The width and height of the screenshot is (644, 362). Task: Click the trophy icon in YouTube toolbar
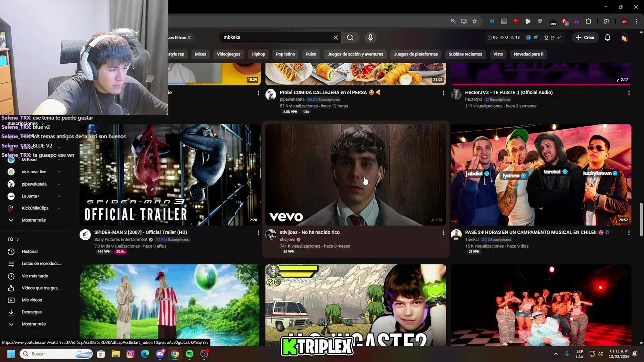(x=546, y=37)
